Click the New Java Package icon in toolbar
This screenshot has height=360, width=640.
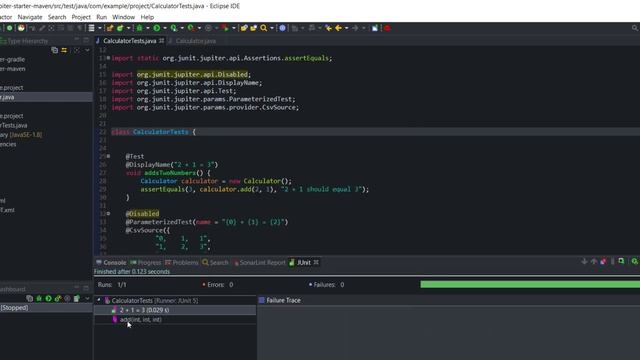coord(110,28)
